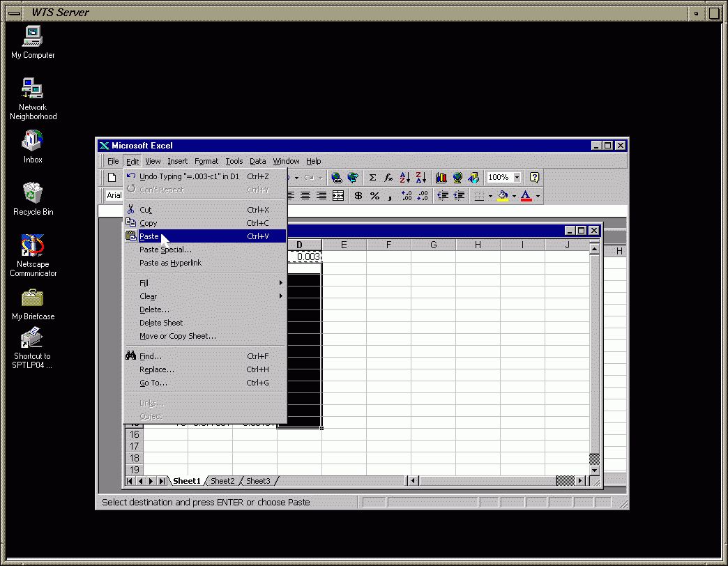Toggle align right formatting
728x566 pixels.
click(x=321, y=196)
